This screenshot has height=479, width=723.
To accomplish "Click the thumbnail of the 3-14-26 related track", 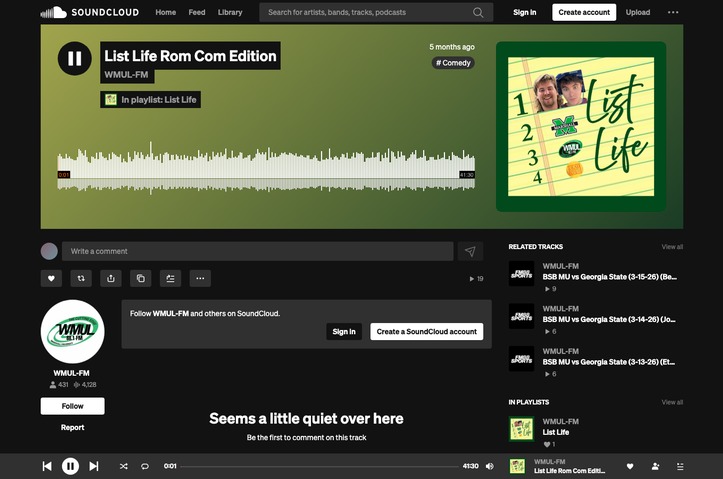I will click(522, 316).
